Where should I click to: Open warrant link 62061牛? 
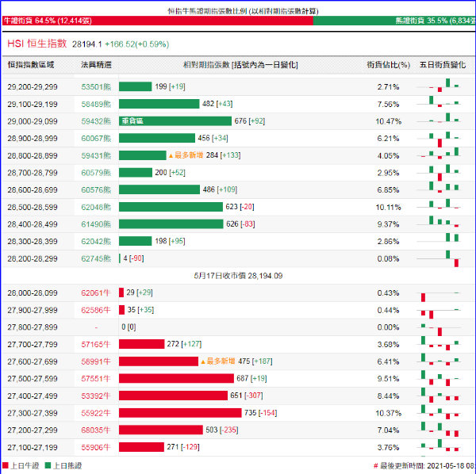pyautogui.click(x=96, y=293)
